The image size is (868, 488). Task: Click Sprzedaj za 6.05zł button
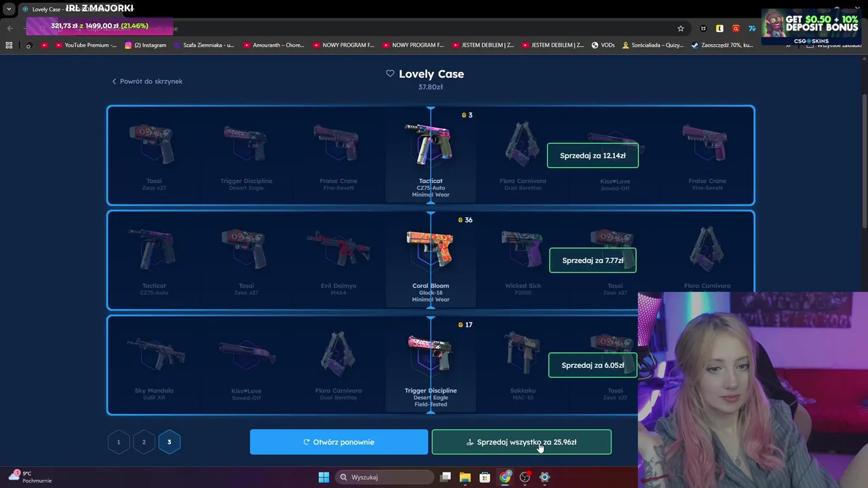pos(593,365)
